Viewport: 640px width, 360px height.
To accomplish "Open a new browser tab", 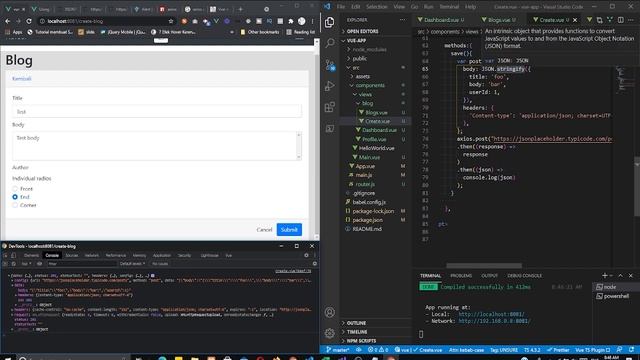I will click(240, 9).
